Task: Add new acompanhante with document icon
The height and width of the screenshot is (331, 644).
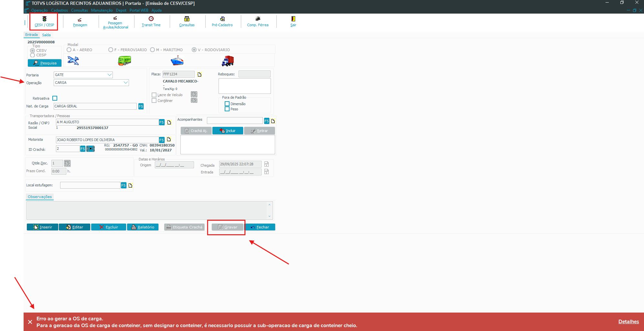Action: [x=273, y=121]
